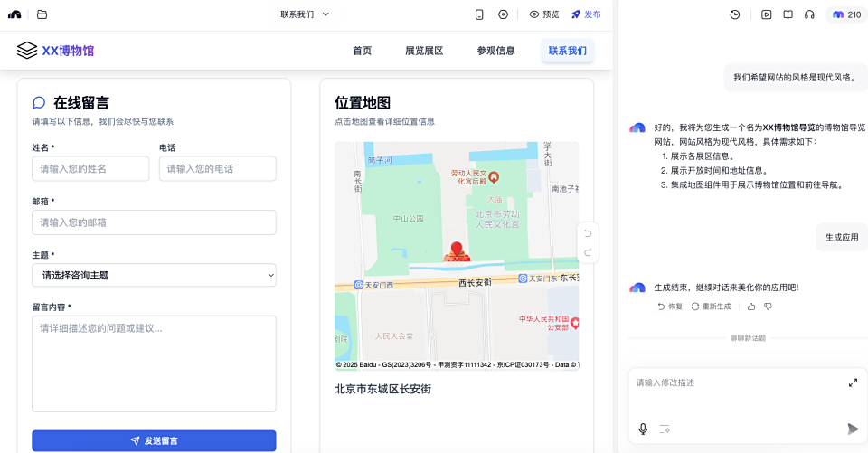Screen dimensions: 868x453
Task: Go to 展览展区 nav tab
Action: (424, 51)
